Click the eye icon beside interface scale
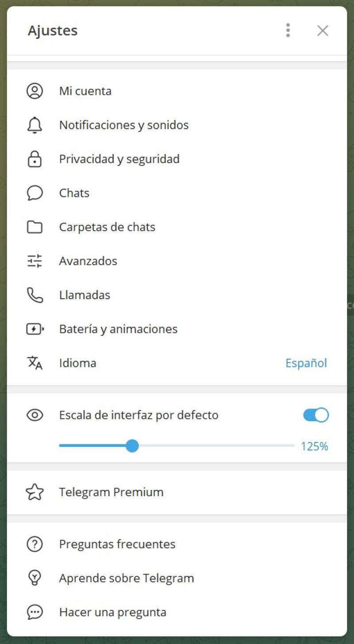The image size is (354, 644). tap(35, 415)
